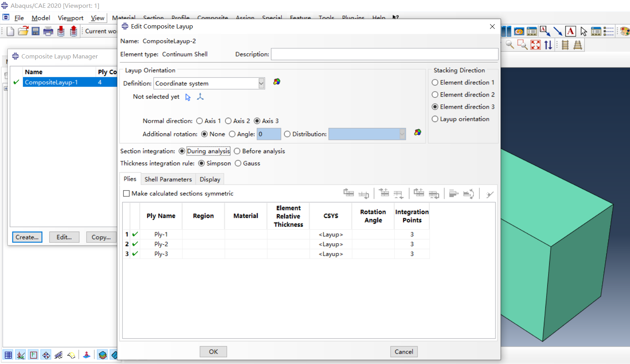Screen dimensions: 630x364
Task: Choose Before analysis section integration
Action: 237,151
